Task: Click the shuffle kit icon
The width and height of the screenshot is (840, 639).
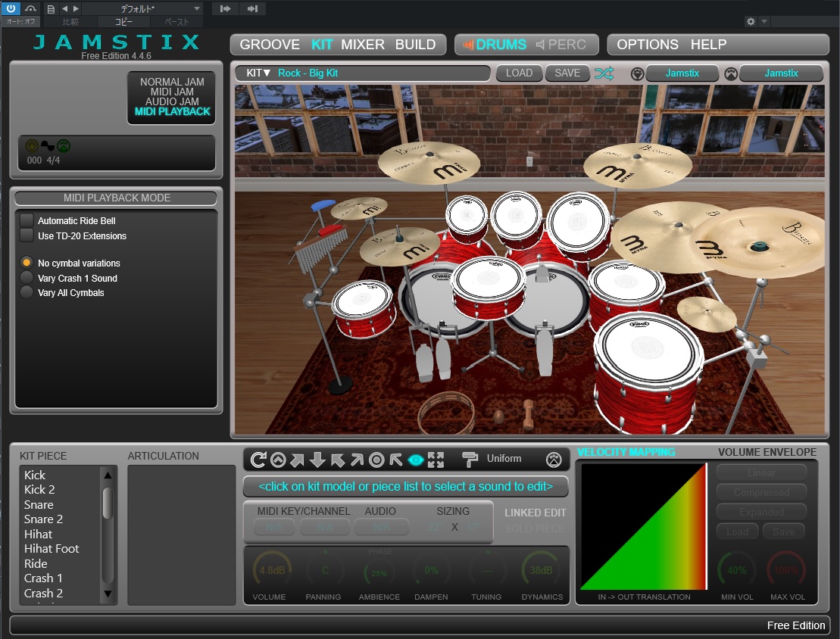Action: (x=604, y=73)
